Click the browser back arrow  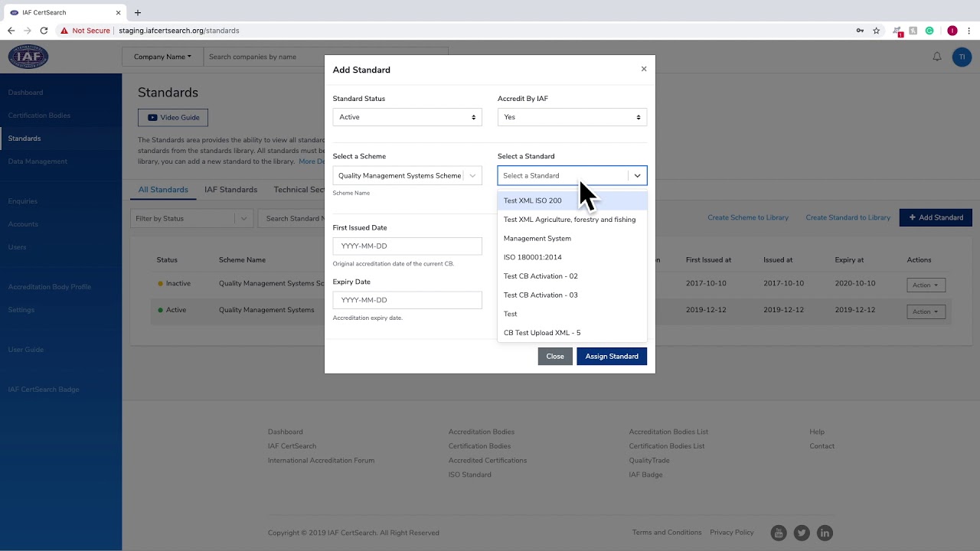[x=11, y=31]
